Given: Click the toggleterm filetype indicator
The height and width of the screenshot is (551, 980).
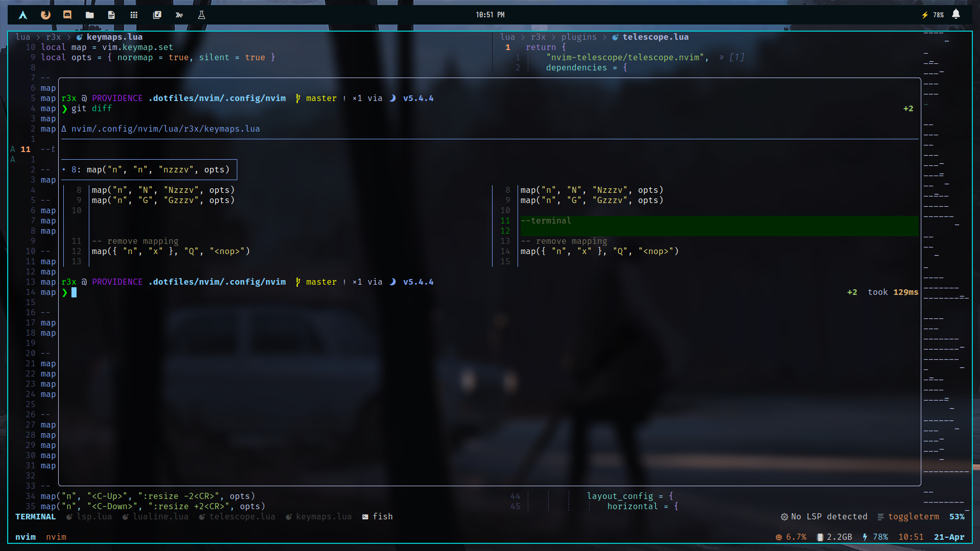Looking at the screenshot, I should tap(913, 516).
